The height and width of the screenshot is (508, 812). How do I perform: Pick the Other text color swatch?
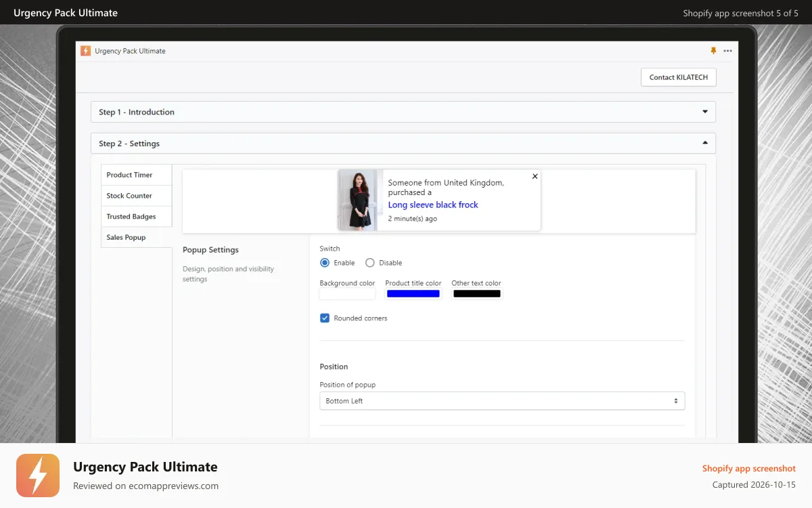[477, 294]
